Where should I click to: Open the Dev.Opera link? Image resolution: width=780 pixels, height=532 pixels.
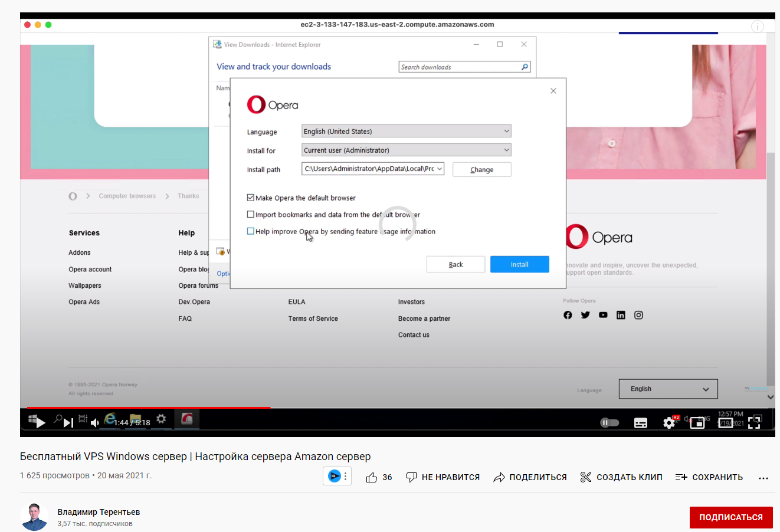194,302
